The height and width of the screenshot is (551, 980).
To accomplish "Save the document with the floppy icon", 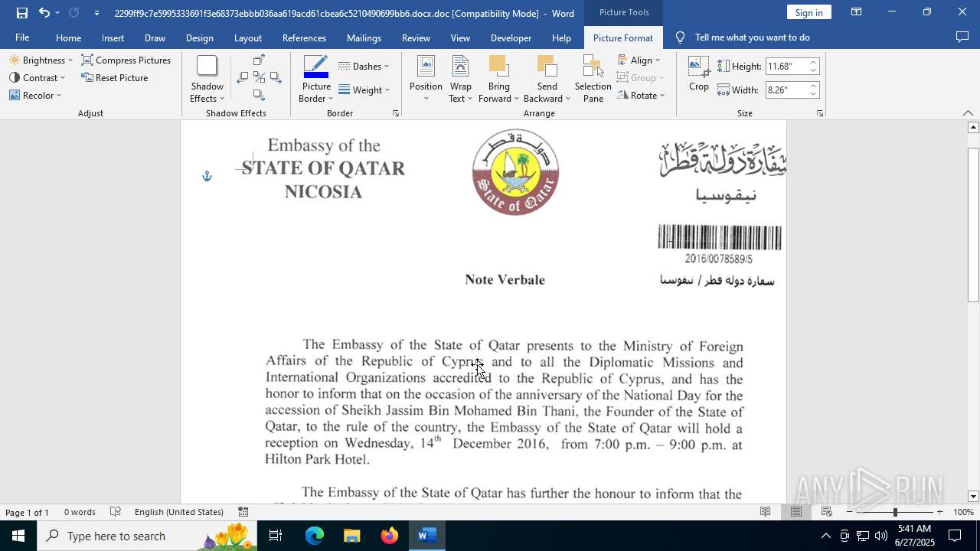I will [22, 13].
